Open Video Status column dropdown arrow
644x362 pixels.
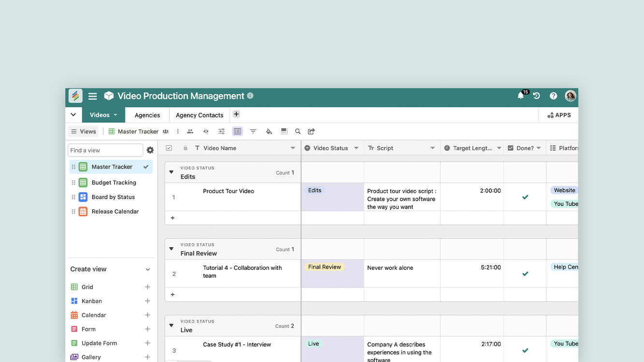click(357, 148)
